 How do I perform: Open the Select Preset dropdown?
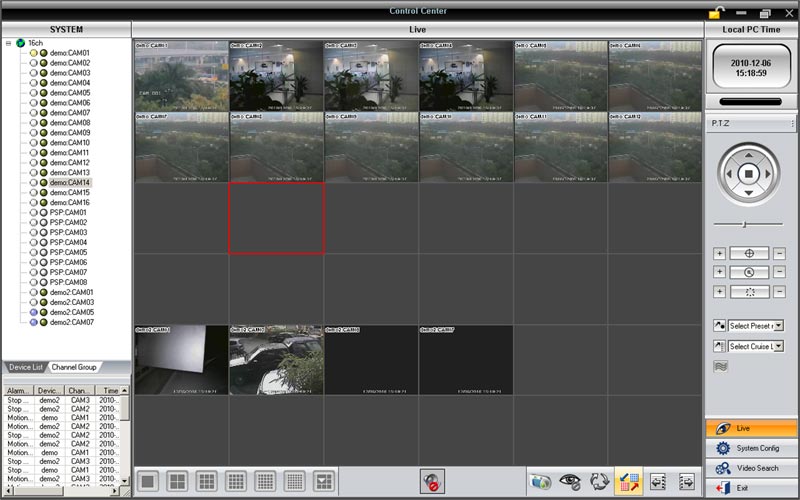click(x=756, y=326)
